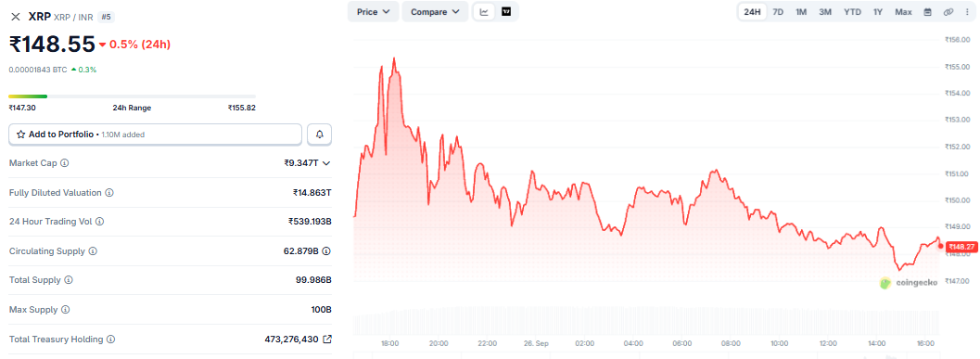This screenshot has width=980, height=359.
Task: Open info icon beside Circulating Supply label
Action: [93, 250]
